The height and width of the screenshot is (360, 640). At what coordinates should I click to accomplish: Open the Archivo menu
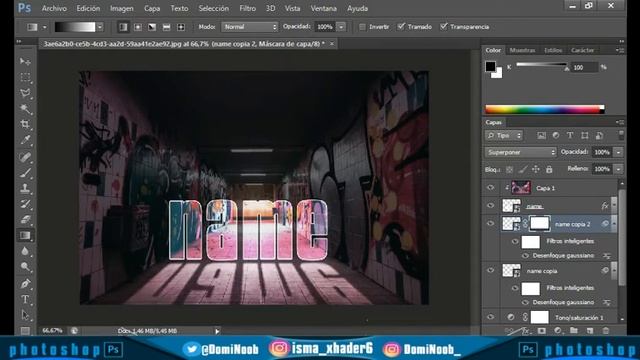pos(54,8)
